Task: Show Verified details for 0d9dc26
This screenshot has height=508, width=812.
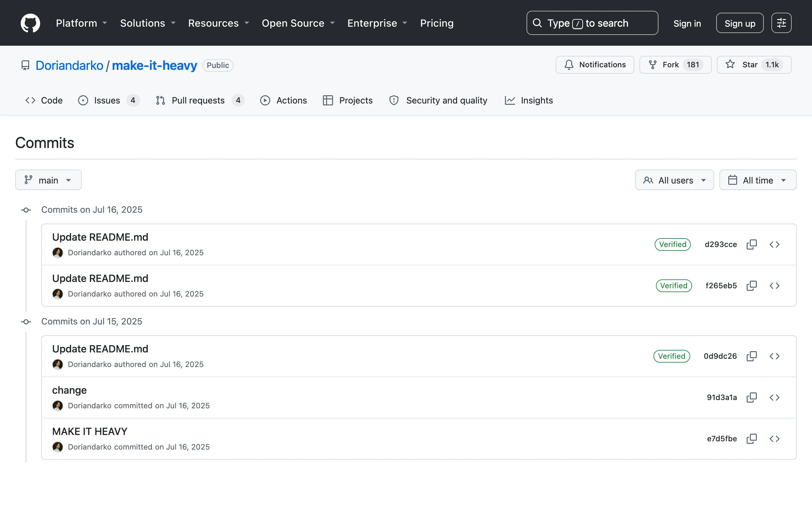Action: pyautogui.click(x=671, y=356)
